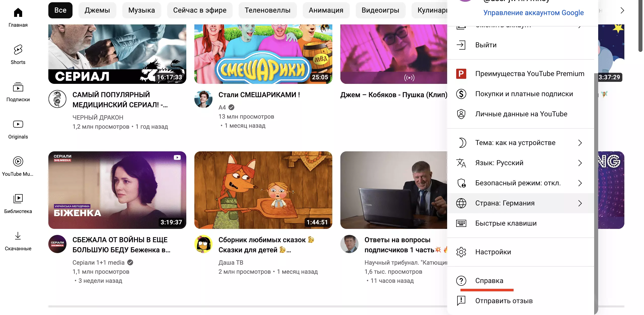Image resolution: width=644 pixels, height=315 pixels.
Task: Select the Музыка filter chip
Action: [x=141, y=10]
